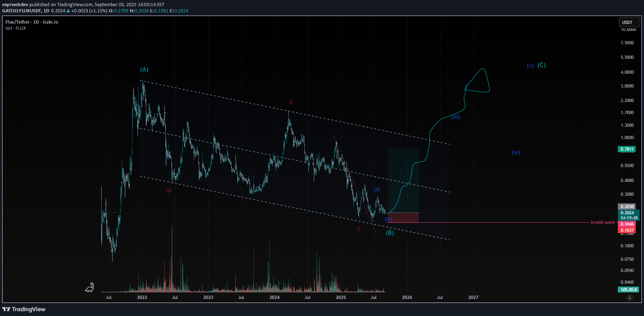This screenshot has height=316, width=644.
Task: Select the (A) wave label
Action: coord(144,69)
